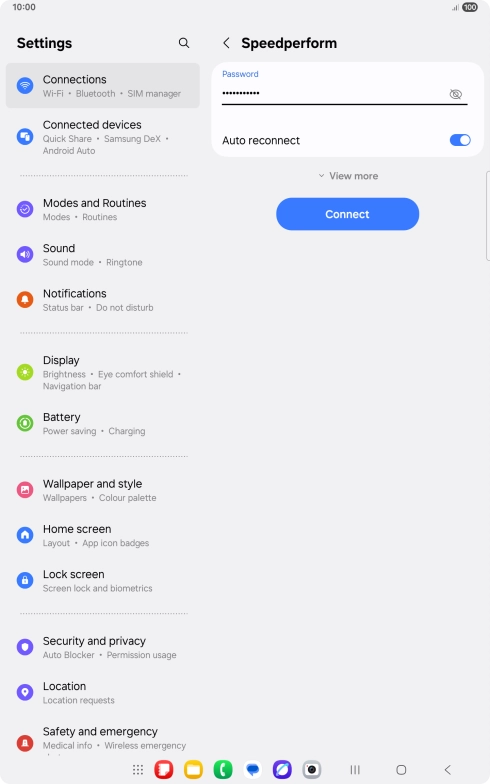Disable the Auto reconnect switch

[460, 140]
